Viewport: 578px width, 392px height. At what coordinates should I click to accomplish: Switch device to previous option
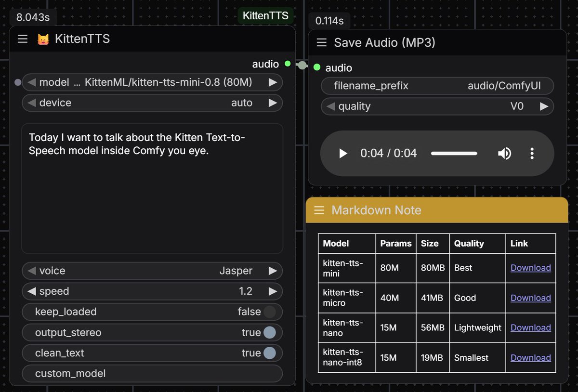click(31, 103)
